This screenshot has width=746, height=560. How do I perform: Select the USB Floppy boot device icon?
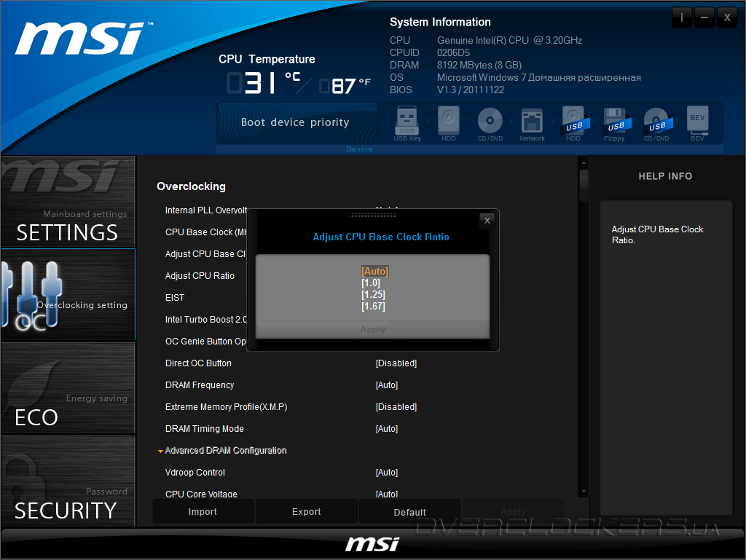pos(615,123)
